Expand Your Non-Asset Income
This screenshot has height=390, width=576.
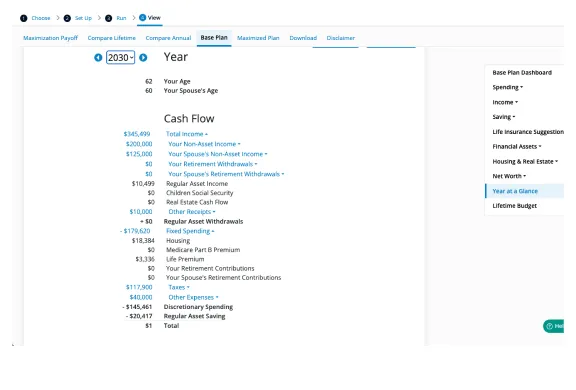click(x=204, y=144)
